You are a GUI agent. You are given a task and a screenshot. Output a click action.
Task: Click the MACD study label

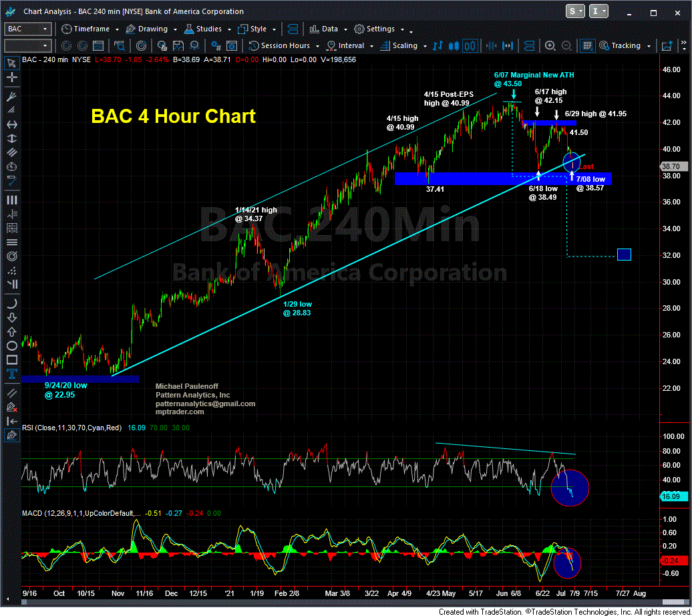81,514
